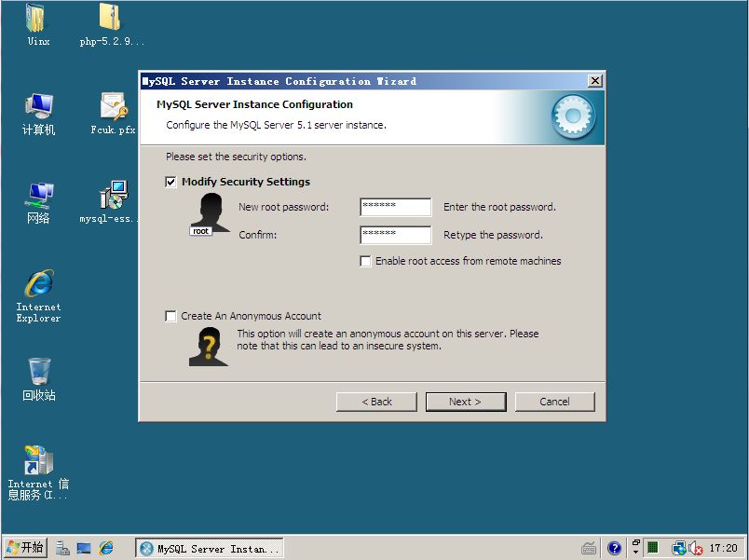This screenshot has width=749, height=560.
Task: Click the gear configuration logo
Action: (573, 116)
